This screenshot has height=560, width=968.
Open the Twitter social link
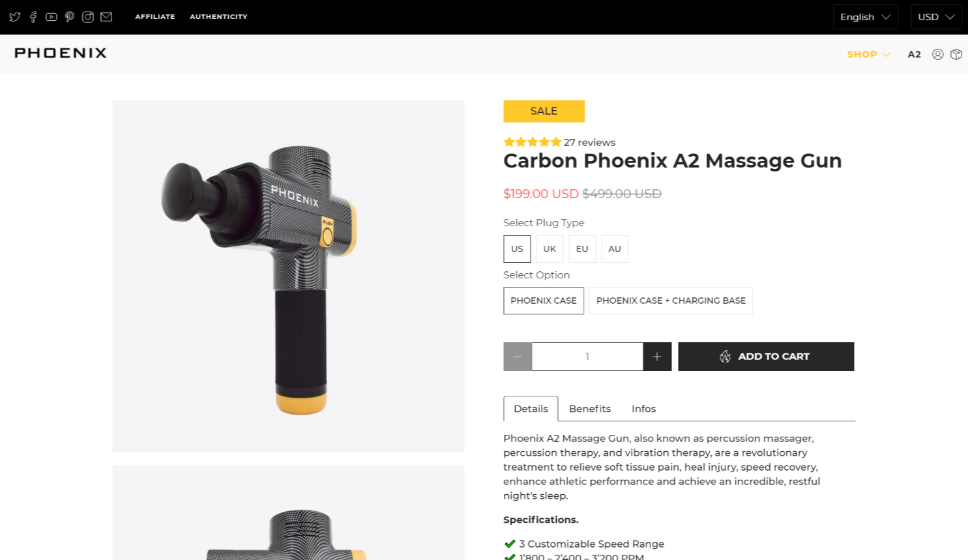(15, 17)
